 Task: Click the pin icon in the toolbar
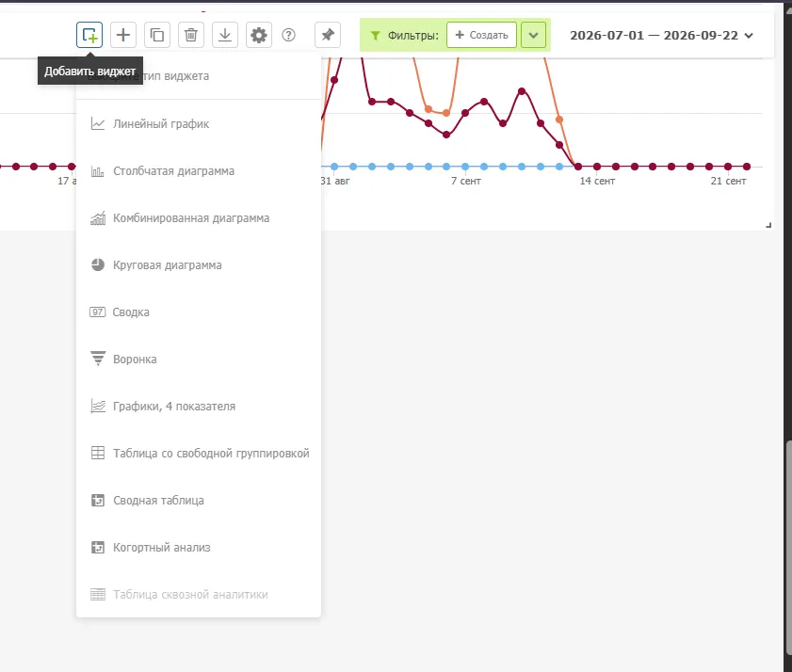[328, 35]
